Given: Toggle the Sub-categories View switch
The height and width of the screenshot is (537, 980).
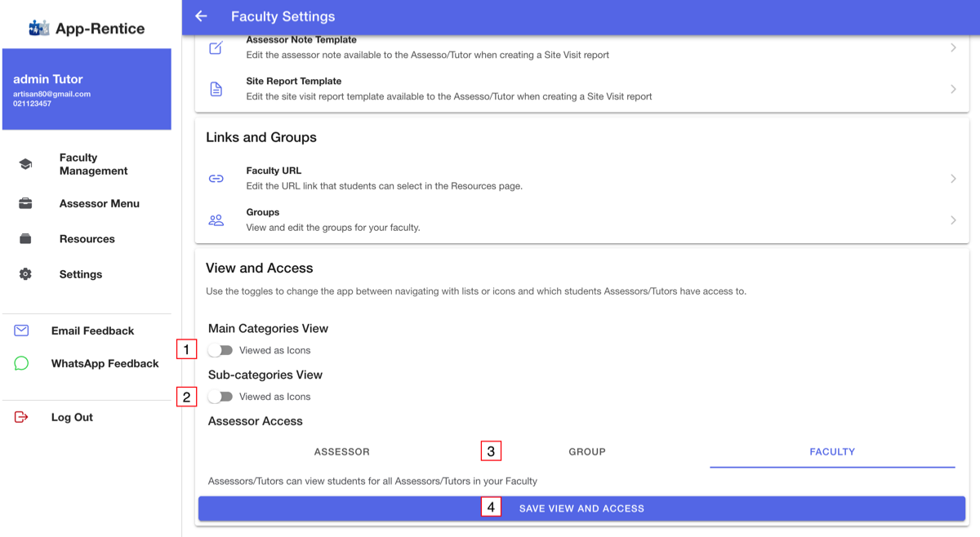Looking at the screenshot, I should 220,397.
